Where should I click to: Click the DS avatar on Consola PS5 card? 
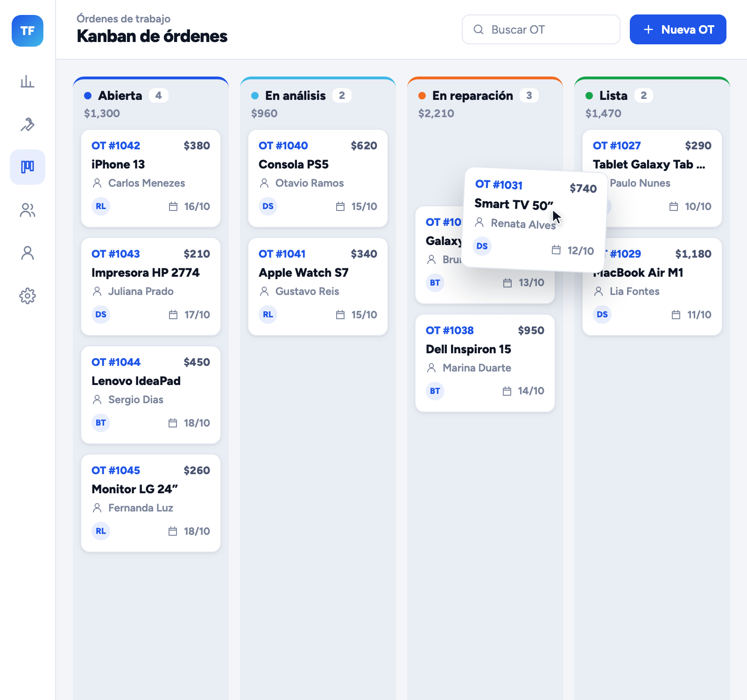coord(268,206)
